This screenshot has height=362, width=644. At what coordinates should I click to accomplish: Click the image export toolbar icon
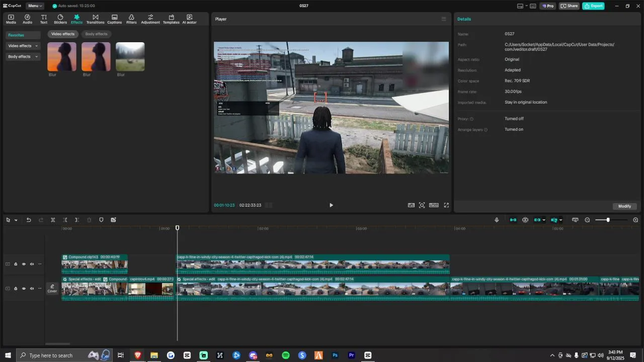point(113,220)
